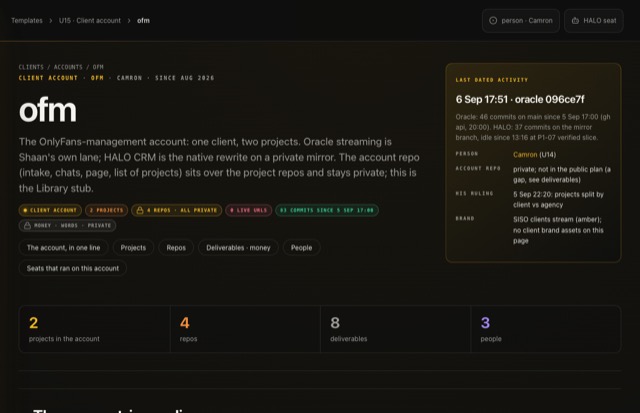The image size is (640, 413).
Task: Click the 0 LIVE URLS badge
Action: (249, 210)
